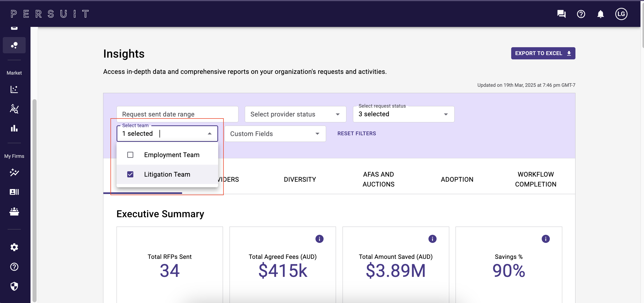This screenshot has height=303, width=644.
Task: Uncheck the Litigation Team checkbox
Action: tap(130, 174)
